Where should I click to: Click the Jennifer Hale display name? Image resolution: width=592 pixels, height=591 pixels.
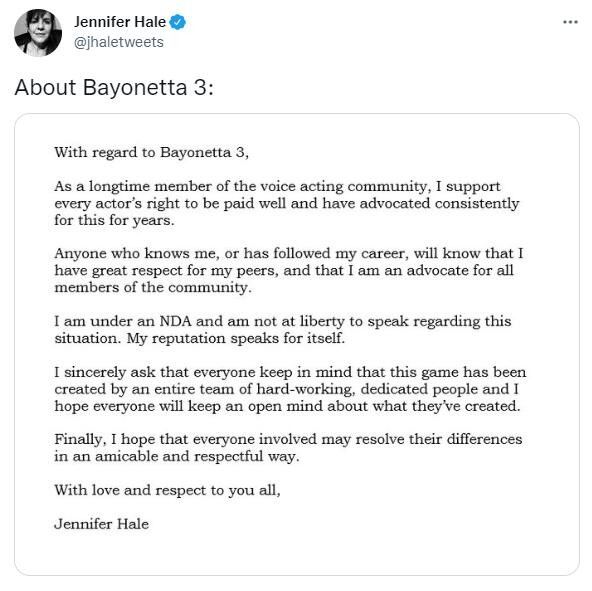120,22
